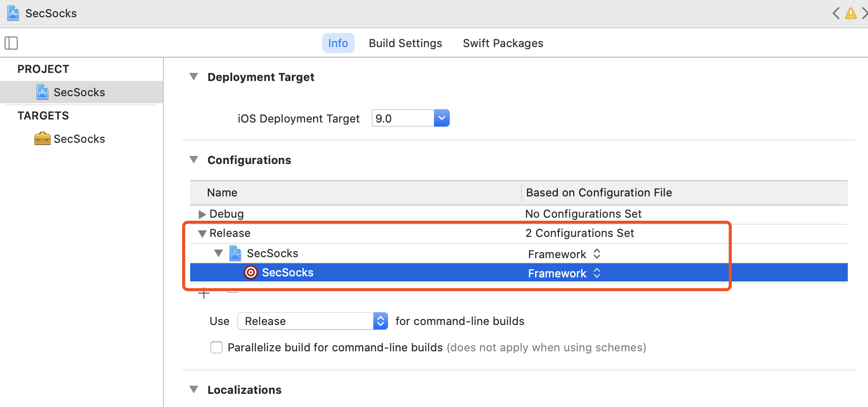Click the SecSocks title in window header

51,13
